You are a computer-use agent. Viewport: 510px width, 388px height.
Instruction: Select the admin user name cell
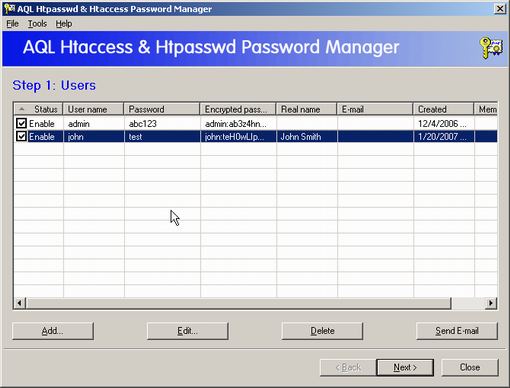pyautogui.click(x=94, y=124)
